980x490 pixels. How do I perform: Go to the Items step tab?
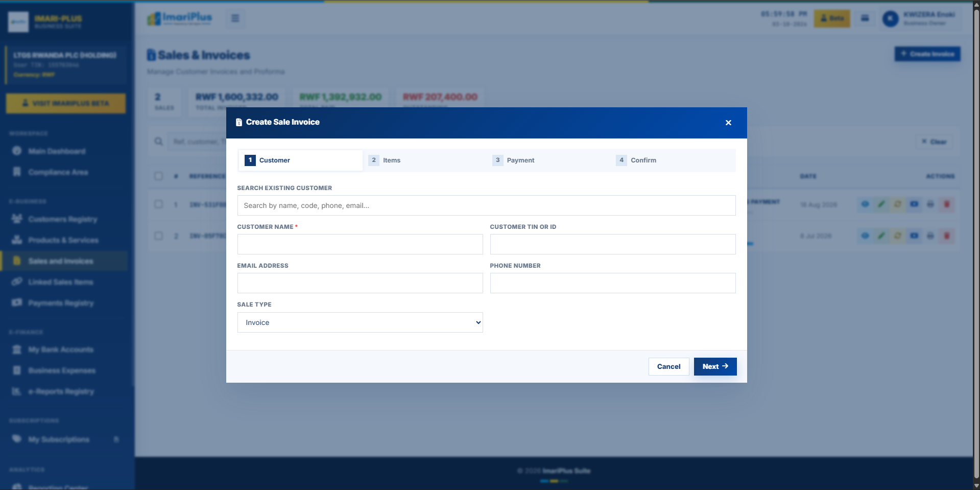pyautogui.click(x=424, y=160)
